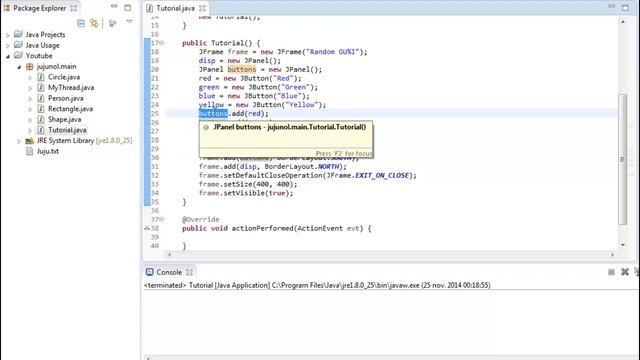This screenshot has width=640, height=360.
Task: Click the "Random GUI" string on line 18
Action: [x=332, y=52]
